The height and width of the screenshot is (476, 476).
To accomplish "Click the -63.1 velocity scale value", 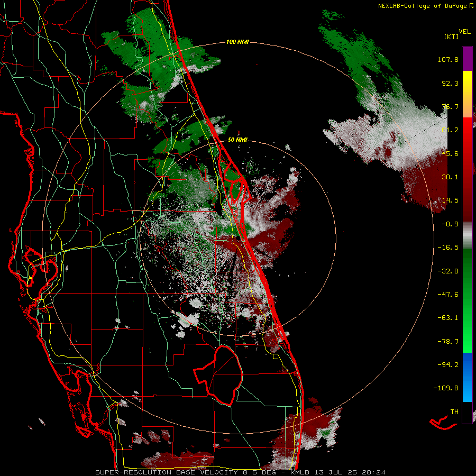I will [x=448, y=318].
